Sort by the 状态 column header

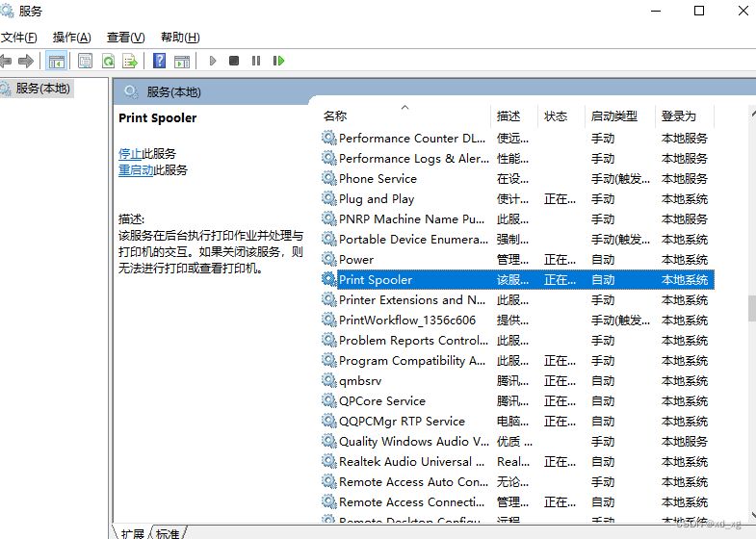pyautogui.click(x=560, y=116)
